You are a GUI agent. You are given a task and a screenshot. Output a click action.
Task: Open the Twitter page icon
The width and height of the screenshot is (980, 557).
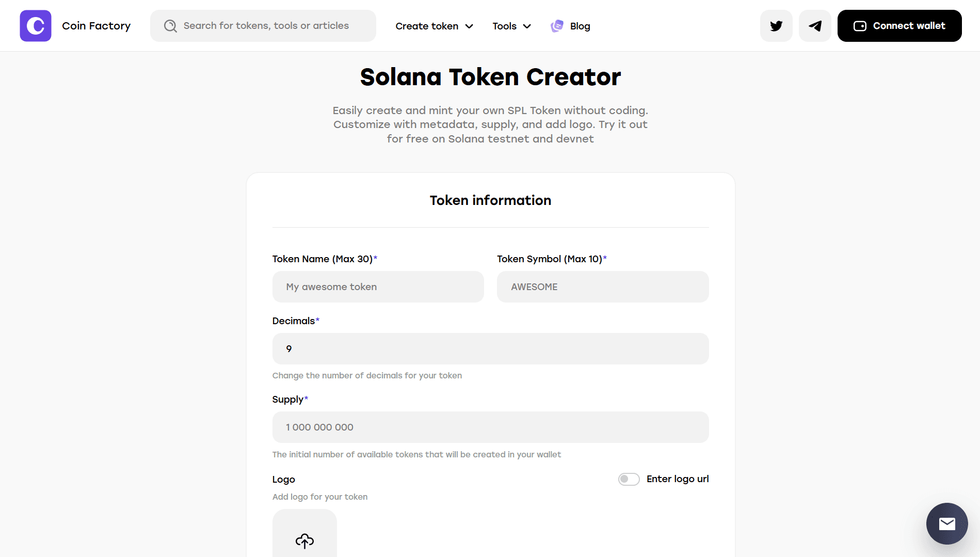point(776,25)
